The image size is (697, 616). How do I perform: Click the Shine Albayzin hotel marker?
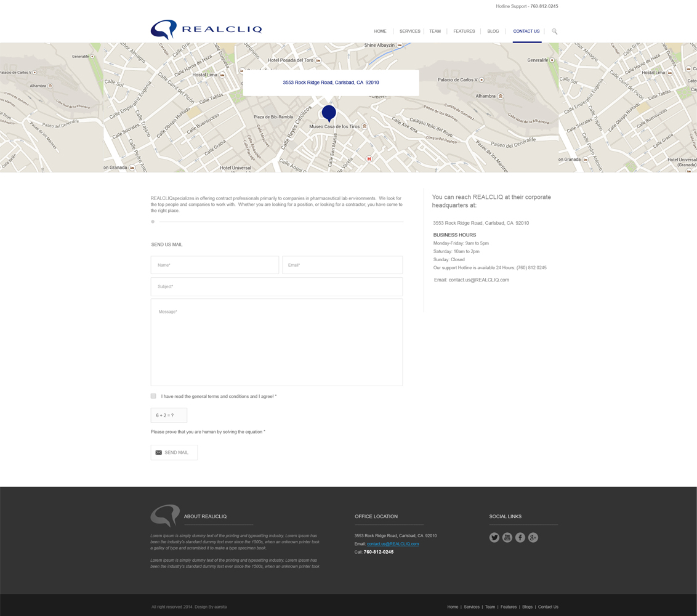(400, 46)
